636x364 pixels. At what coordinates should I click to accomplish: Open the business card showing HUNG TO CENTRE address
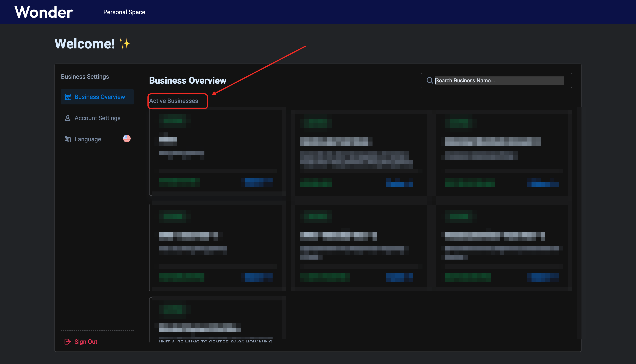coord(216,325)
